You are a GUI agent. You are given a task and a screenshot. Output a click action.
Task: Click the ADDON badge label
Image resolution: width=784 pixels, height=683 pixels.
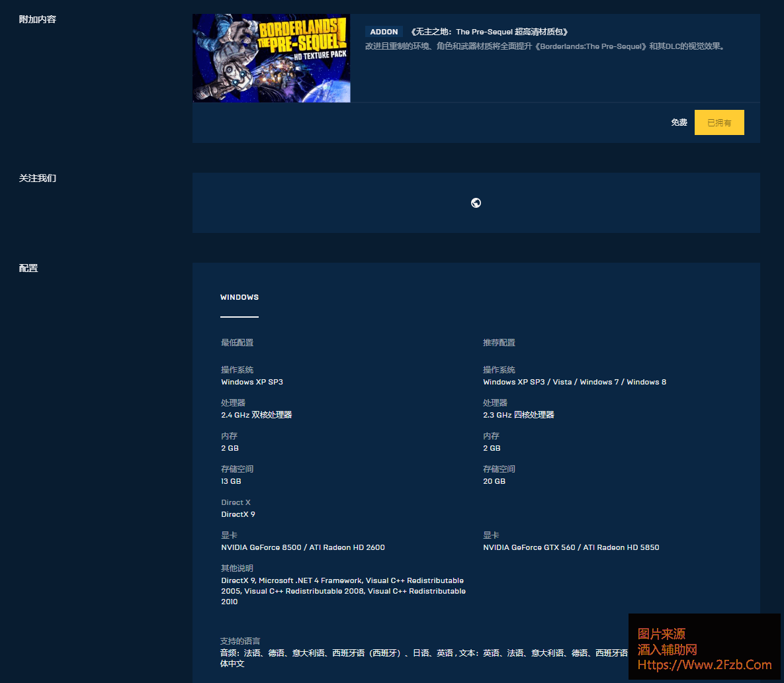coord(384,32)
